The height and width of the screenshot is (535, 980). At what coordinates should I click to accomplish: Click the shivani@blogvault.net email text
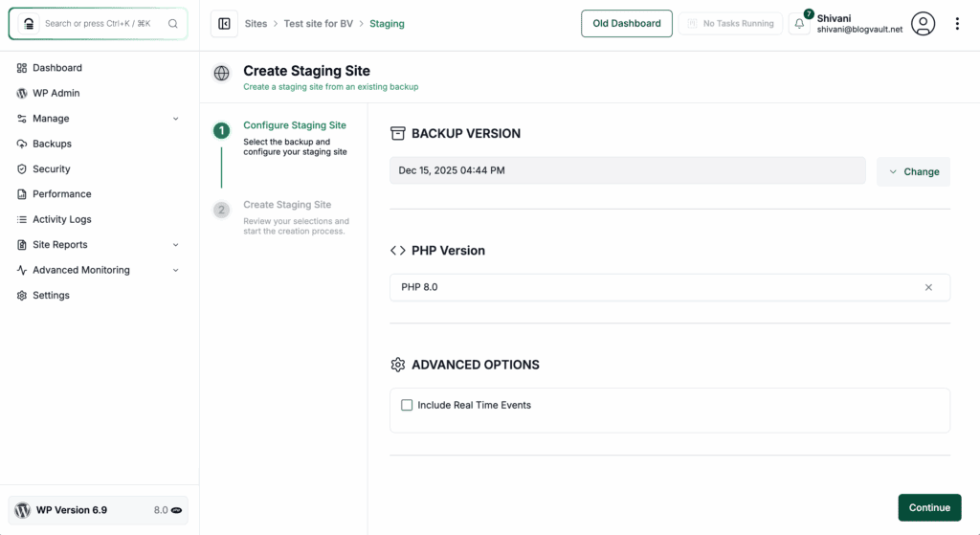pyautogui.click(x=859, y=30)
